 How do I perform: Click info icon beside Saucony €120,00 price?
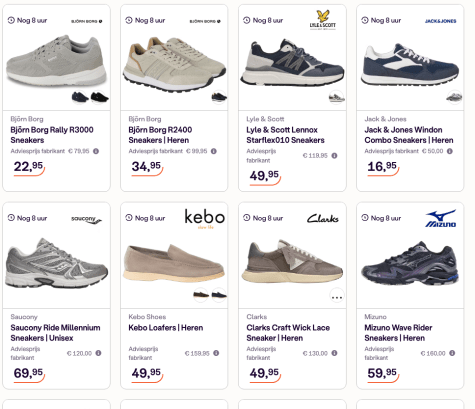click(98, 353)
